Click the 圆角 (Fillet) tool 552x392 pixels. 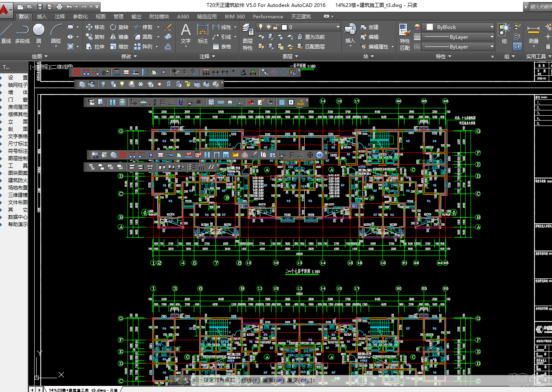(x=143, y=37)
